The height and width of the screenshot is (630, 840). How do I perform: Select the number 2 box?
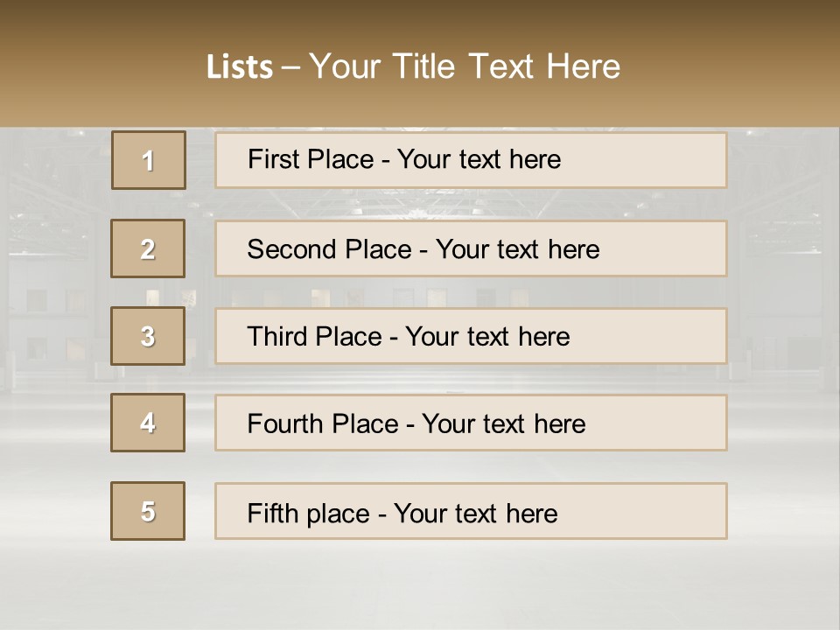click(x=148, y=248)
